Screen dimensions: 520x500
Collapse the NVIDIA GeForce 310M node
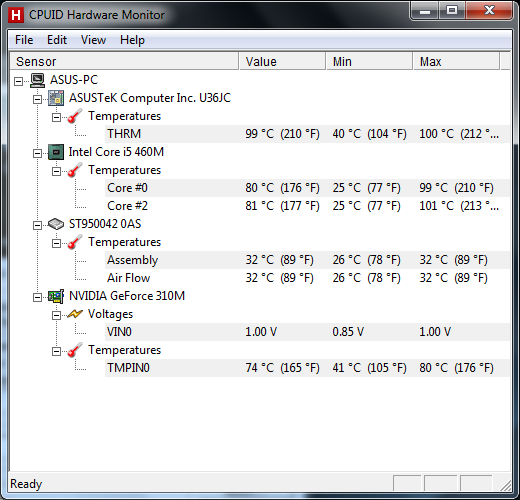[37, 297]
